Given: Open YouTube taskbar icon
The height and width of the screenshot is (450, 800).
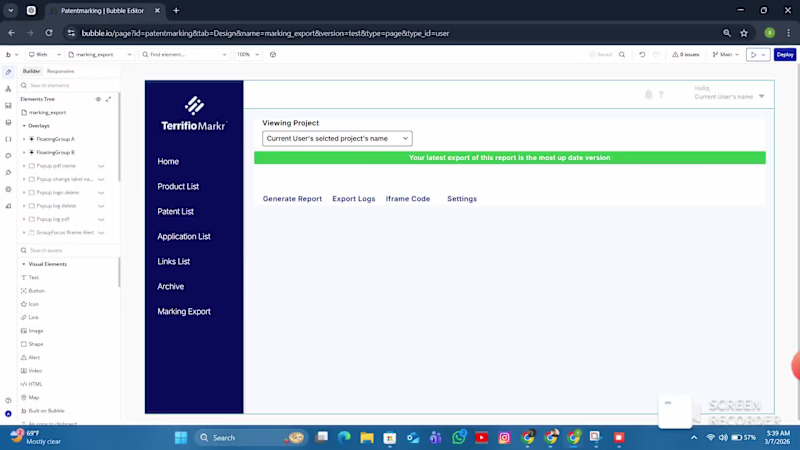Looking at the screenshot, I should point(482,437).
